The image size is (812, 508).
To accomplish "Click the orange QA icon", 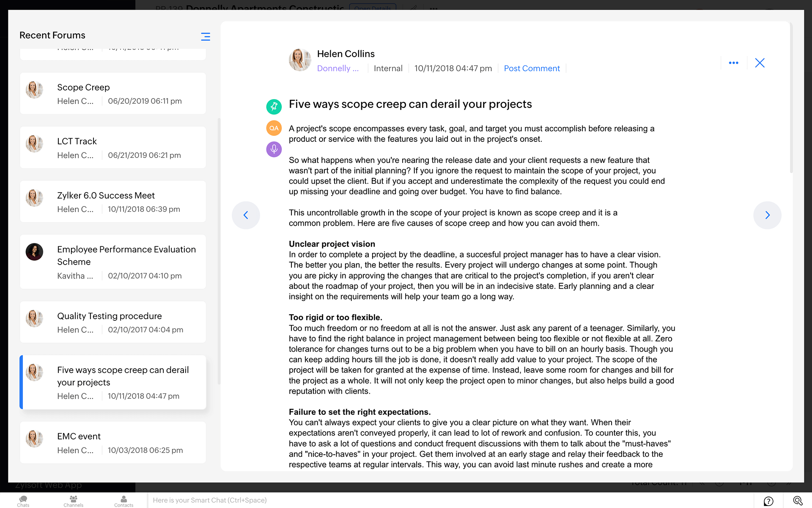I will click(274, 128).
